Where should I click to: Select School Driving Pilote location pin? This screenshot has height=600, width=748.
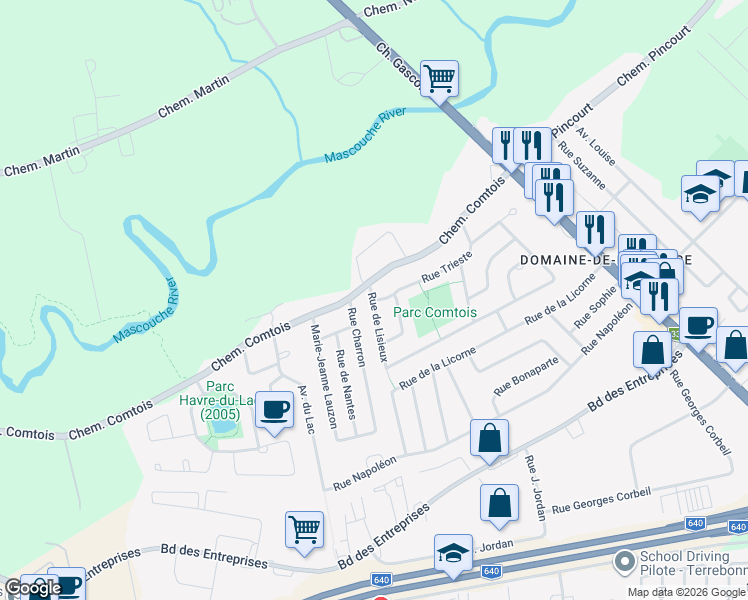(x=625, y=563)
